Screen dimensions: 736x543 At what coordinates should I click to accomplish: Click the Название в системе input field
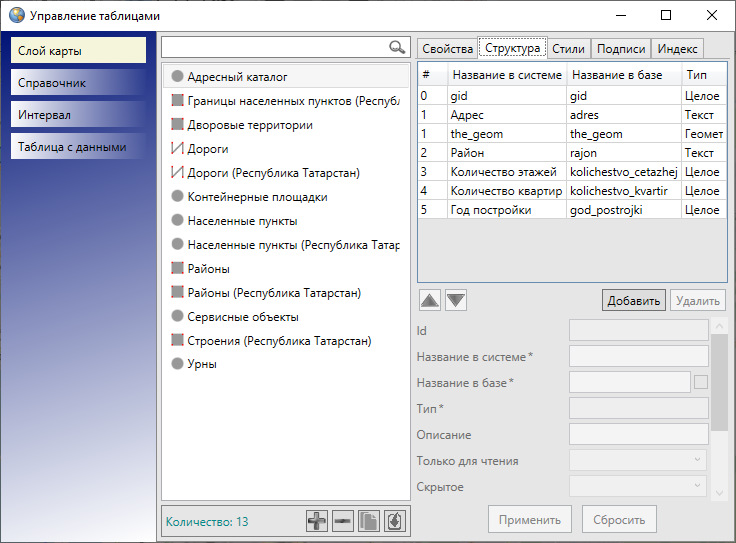click(x=638, y=356)
